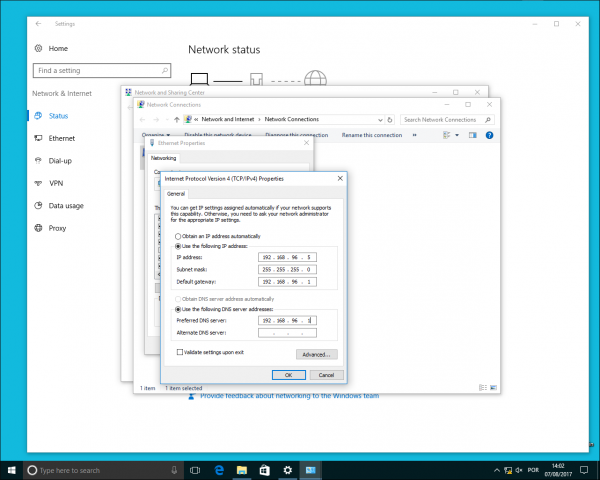Open Networking tab in Ethernet Properties
600x480 pixels.
pyautogui.click(x=163, y=158)
